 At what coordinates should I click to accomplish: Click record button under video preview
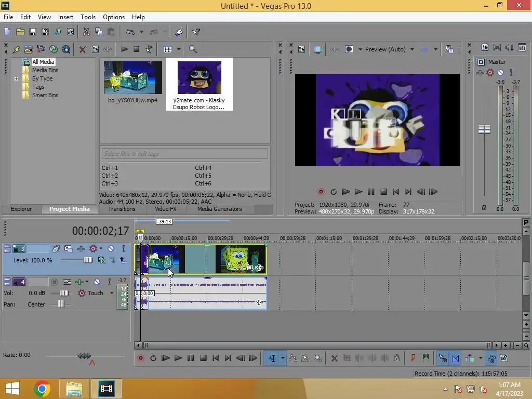pyautogui.click(x=321, y=192)
